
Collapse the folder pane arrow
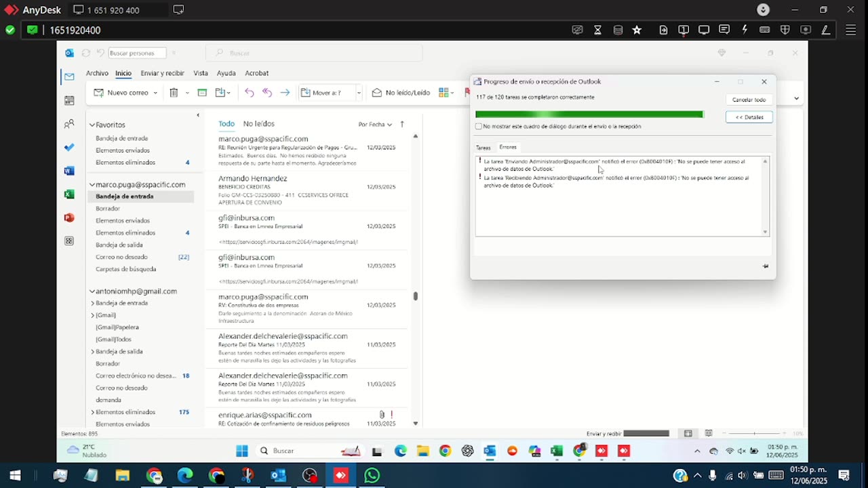pos(198,115)
